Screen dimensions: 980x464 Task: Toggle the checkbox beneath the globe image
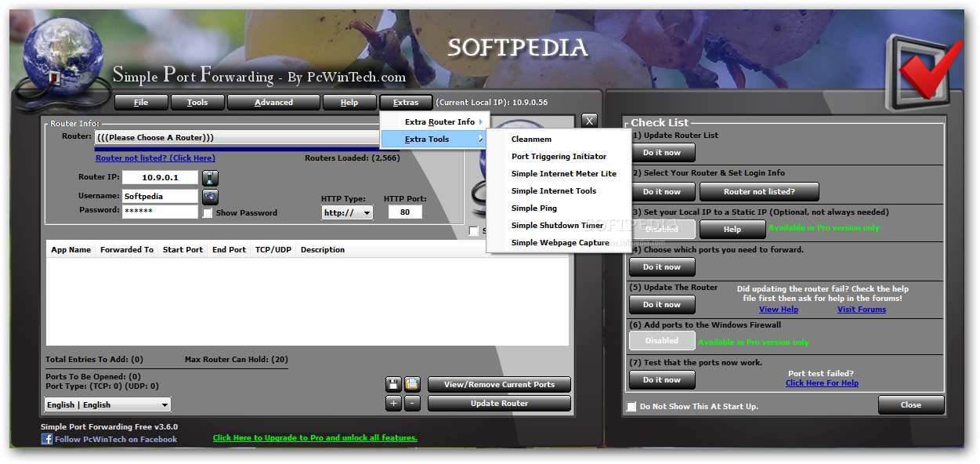point(473,231)
